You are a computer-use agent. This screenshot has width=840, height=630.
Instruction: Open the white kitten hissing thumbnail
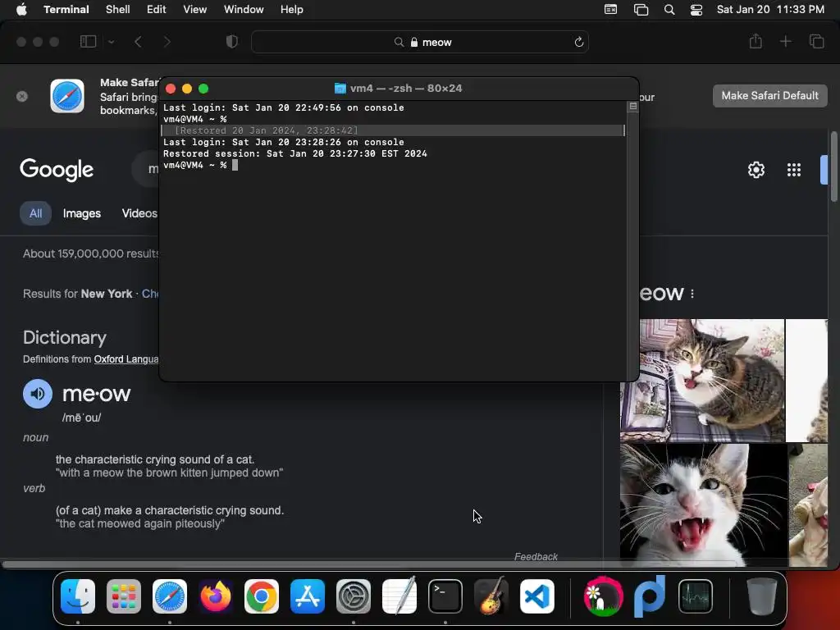pyautogui.click(x=703, y=504)
